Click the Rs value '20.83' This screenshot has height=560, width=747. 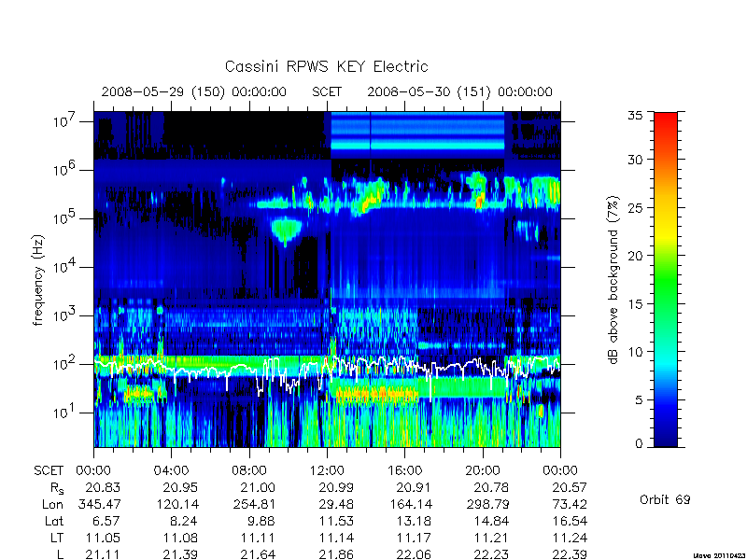[x=103, y=487]
